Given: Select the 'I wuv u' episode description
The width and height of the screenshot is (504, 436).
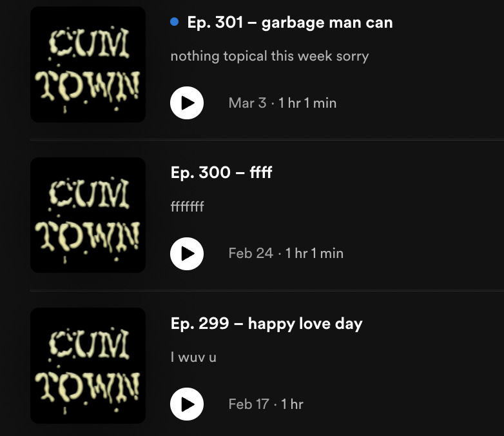Looking at the screenshot, I should pyautogui.click(x=193, y=357).
